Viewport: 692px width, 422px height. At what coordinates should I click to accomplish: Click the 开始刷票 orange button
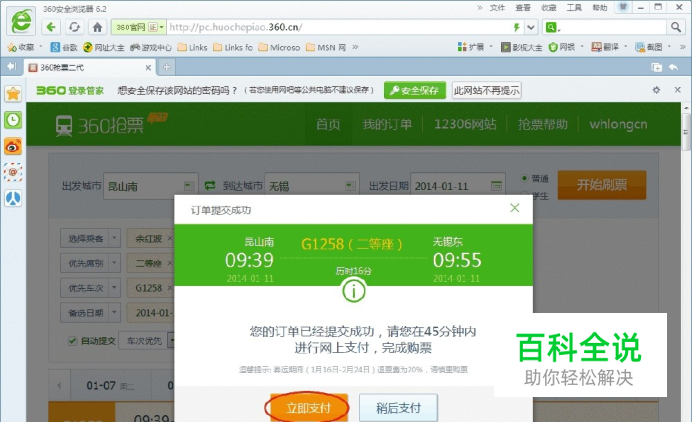coord(602,185)
